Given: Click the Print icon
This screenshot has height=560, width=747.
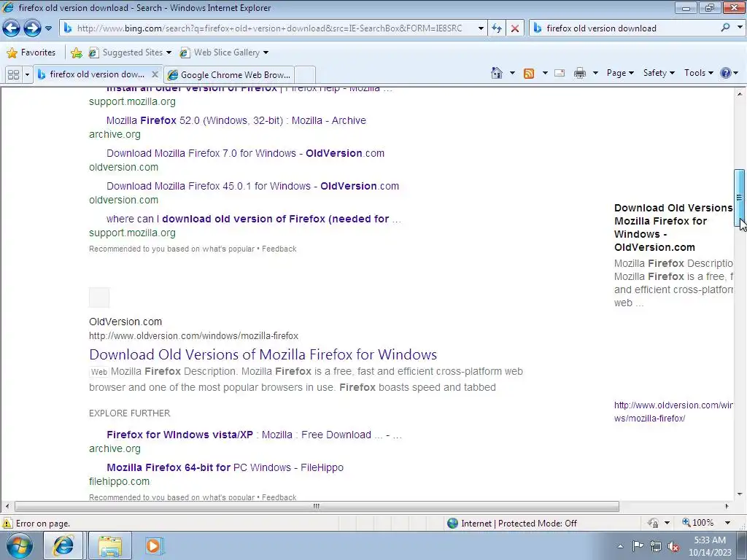Looking at the screenshot, I should [x=580, y=73].
